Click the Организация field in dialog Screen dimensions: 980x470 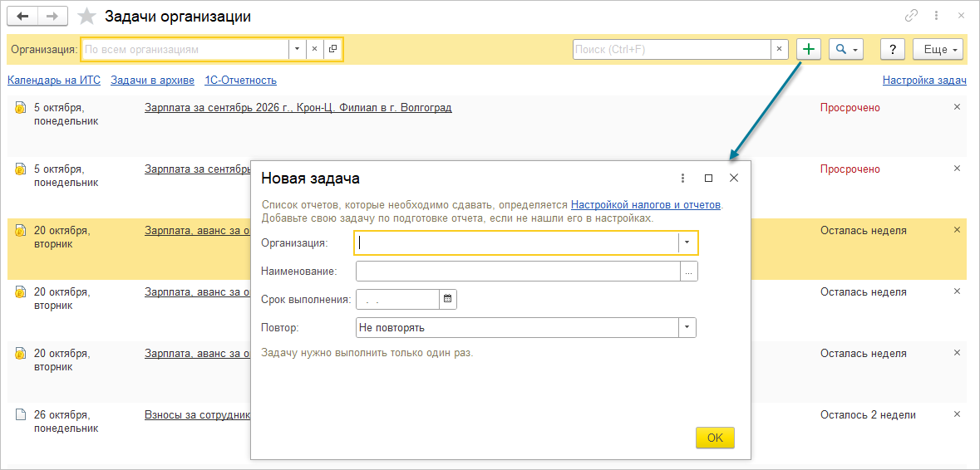point(518,242)
